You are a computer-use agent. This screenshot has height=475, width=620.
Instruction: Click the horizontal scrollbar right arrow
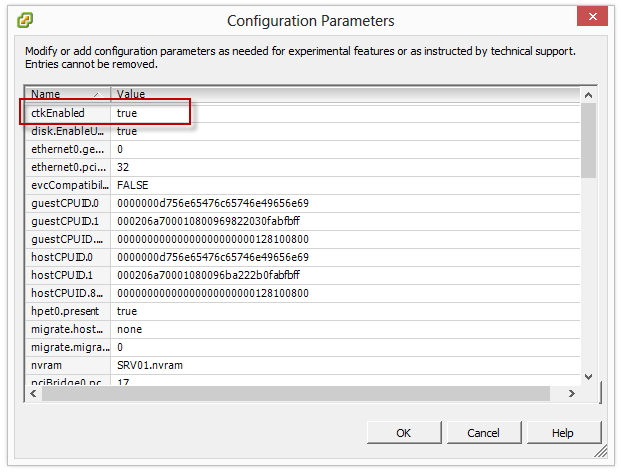tap(573, 393)
